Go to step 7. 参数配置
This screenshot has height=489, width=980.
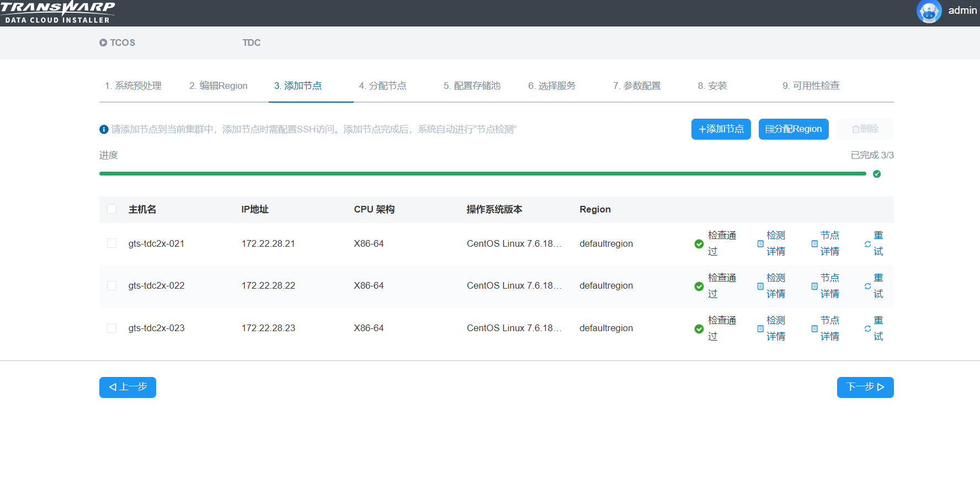[x=637, y=86]
